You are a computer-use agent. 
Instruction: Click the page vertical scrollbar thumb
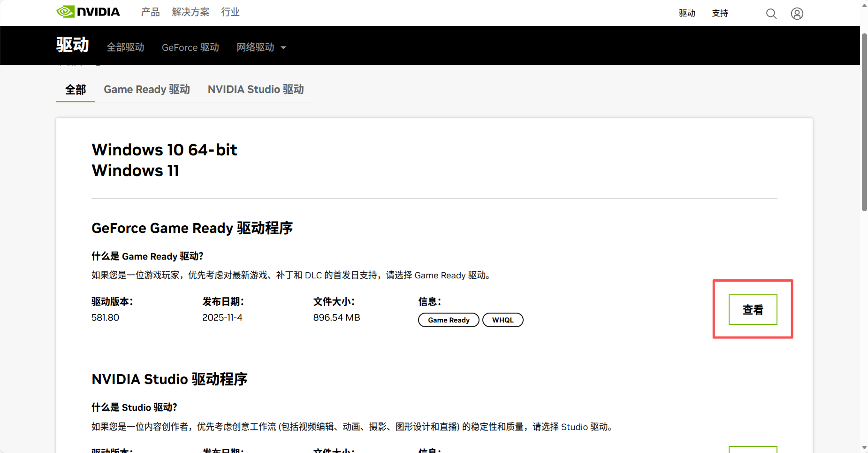tap(864, 122)
